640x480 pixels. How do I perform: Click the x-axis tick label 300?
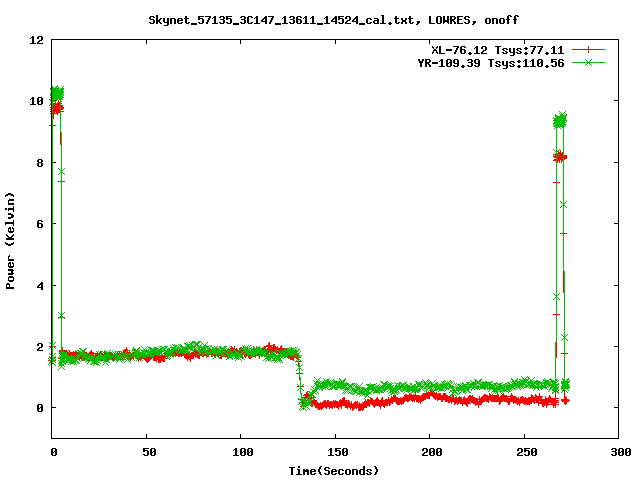click(621, 452)
